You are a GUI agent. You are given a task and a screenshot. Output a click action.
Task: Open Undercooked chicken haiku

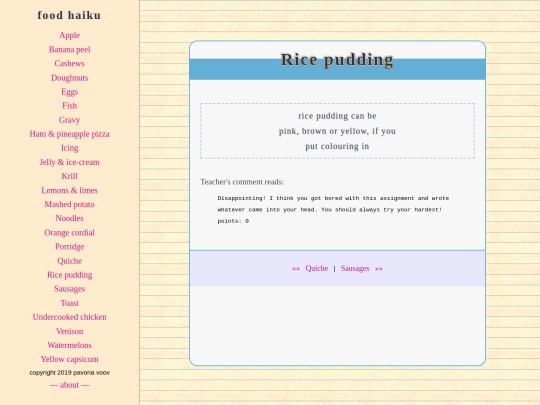[x=70, y=317]
